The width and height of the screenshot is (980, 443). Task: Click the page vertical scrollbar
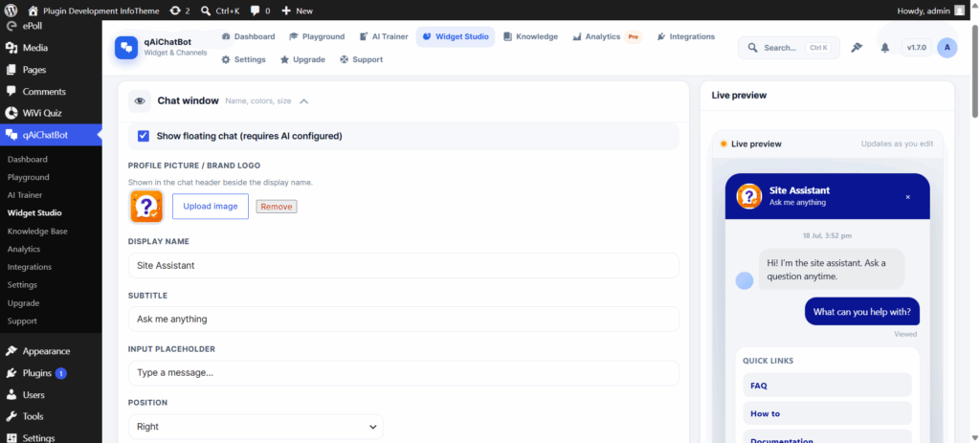point(975,69)
